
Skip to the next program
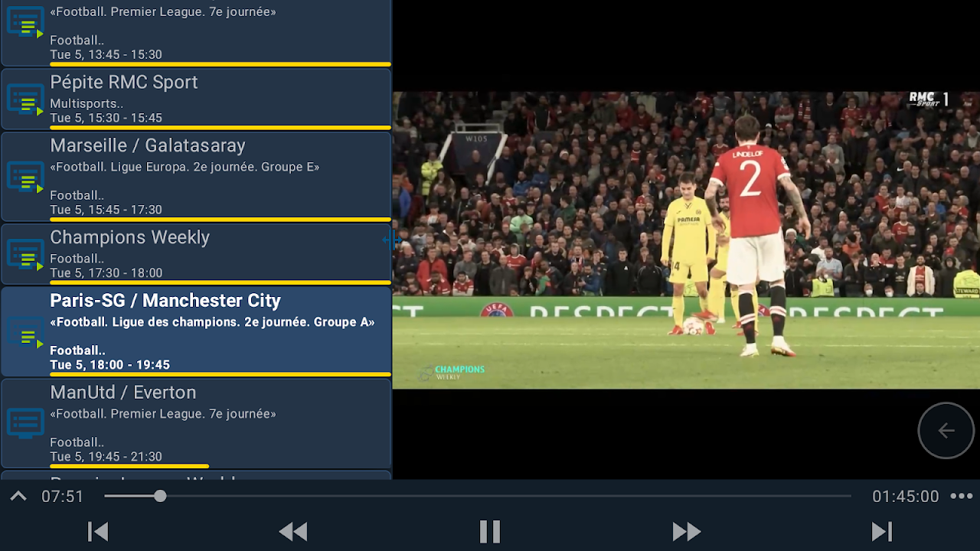pyautogui.click(x=882, y=531)
